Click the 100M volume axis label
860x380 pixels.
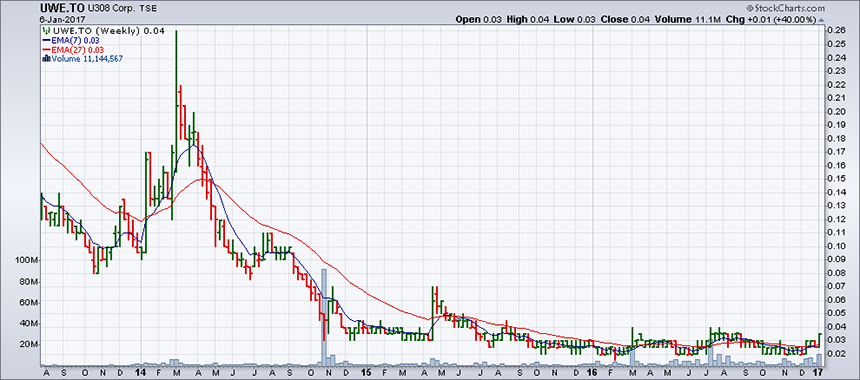pyautogui.click(x=27, y=260)
